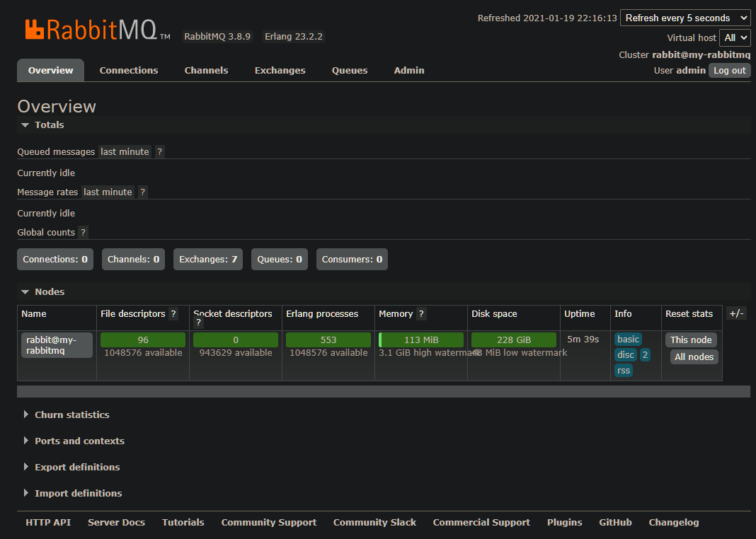This screenshot has width=756, height=539.
Task: Change Queued messages last minute range
Action: [125, 152]
